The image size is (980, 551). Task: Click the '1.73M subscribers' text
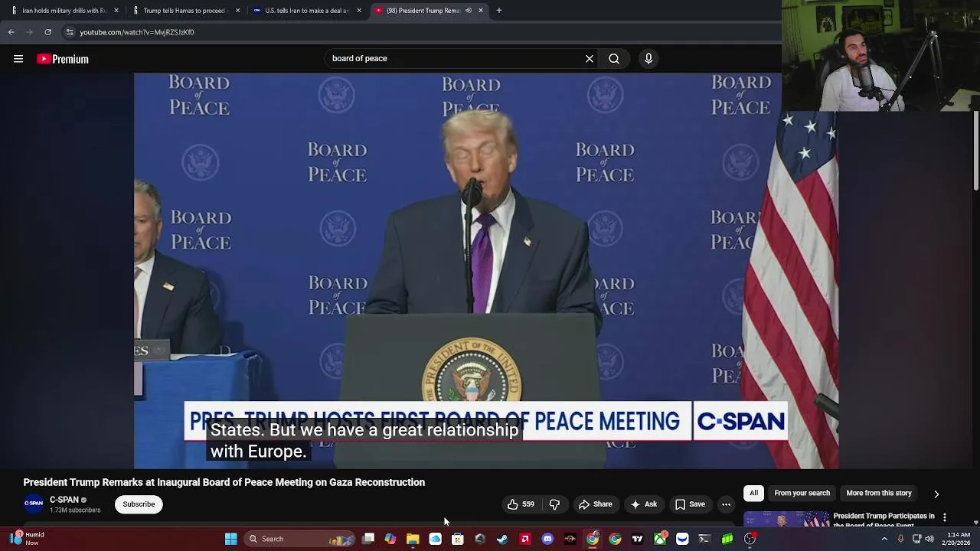pos(75,510)
